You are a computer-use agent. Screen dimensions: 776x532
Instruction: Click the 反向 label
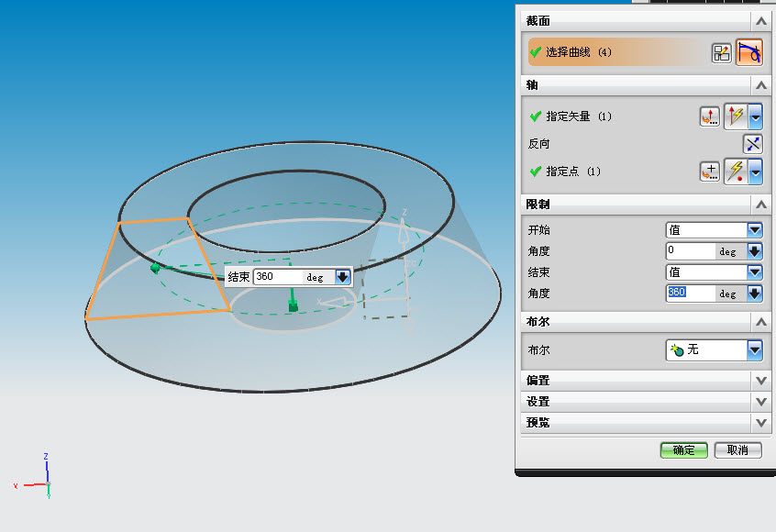(x=539, y=144)
